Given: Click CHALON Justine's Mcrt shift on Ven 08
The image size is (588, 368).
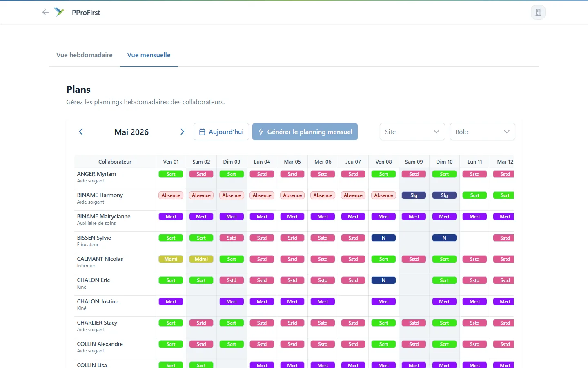Looking at the screenshot, I should pyautogui.click(x=384, y=302).
